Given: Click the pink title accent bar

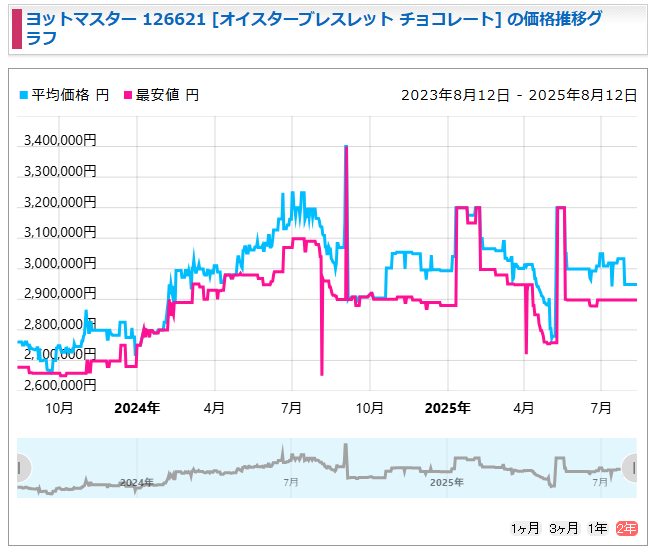Looking at the screenshot, I should click(15, 29).
